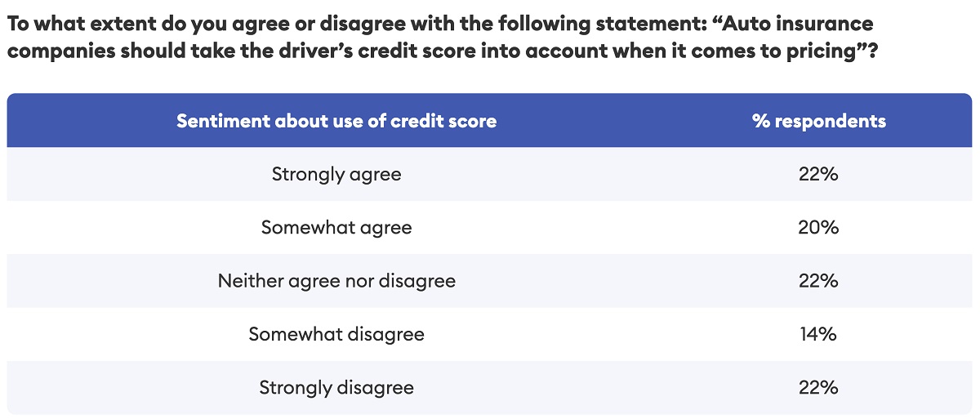Select the 22% value for Strongly agree
This screenshot has width=980, height=419.
(x=818, y=174)
